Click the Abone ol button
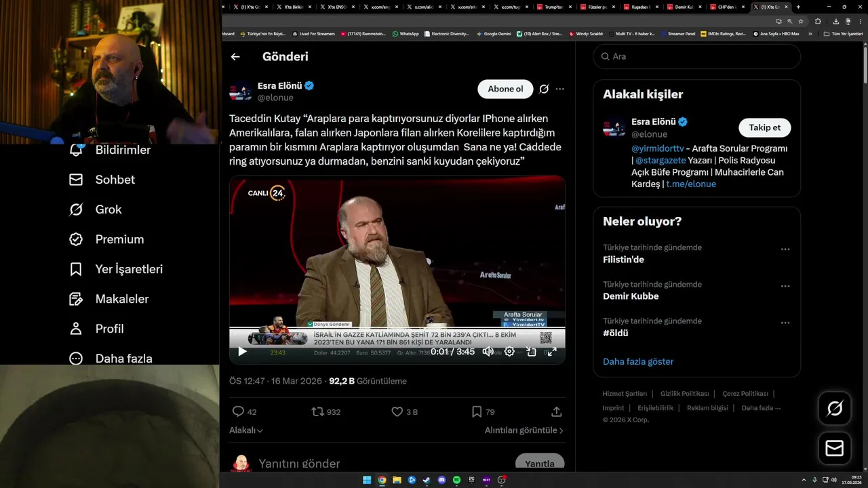The image size is (868, 488). [505, 89]
